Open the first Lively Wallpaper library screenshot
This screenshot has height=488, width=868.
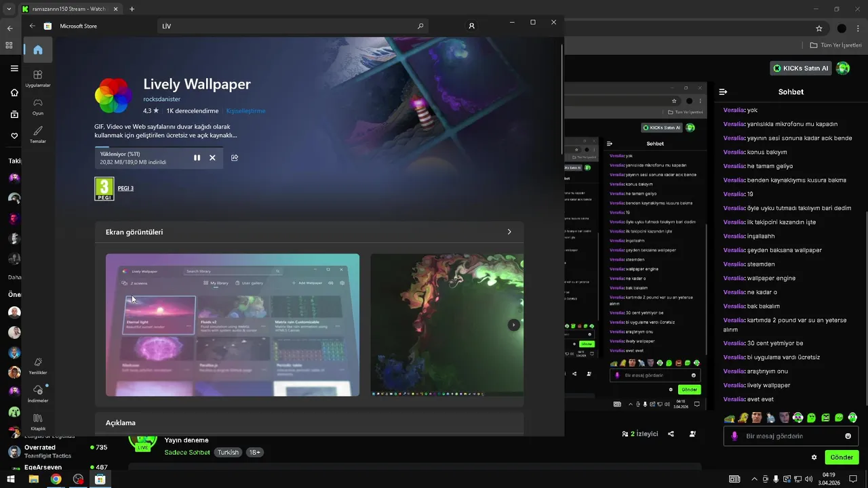(x=233, y=325)
